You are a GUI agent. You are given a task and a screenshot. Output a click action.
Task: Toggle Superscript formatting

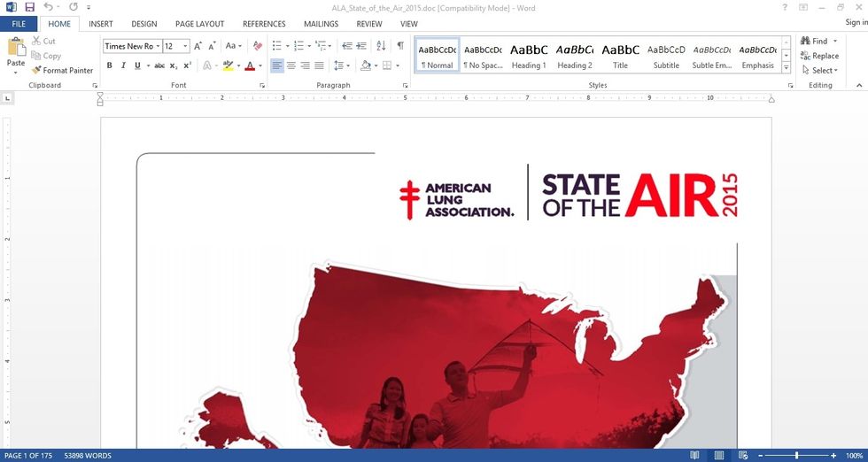coord(187,65)
